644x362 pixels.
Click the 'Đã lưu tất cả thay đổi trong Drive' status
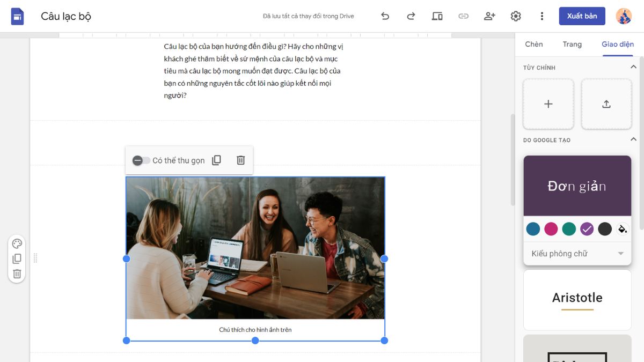click(x=308, y=16)
